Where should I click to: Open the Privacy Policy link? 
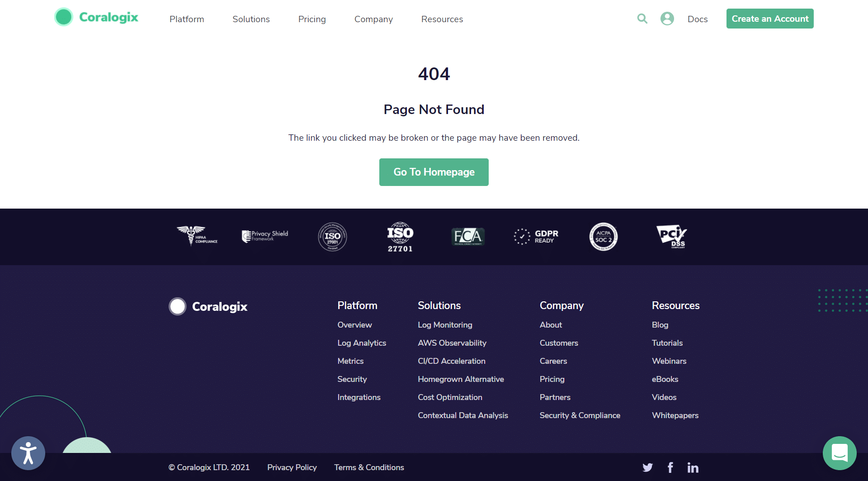coord(292,467)
